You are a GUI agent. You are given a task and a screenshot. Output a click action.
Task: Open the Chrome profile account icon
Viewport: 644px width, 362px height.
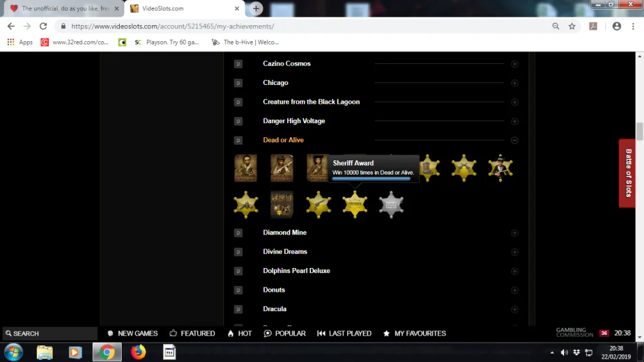(616, 26)
